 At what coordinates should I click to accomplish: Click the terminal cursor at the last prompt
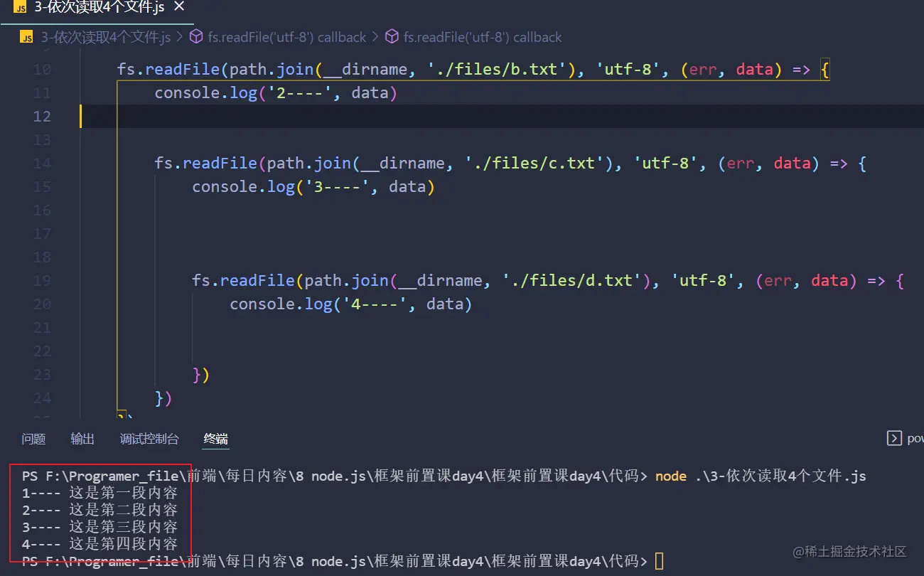point(660,561)
